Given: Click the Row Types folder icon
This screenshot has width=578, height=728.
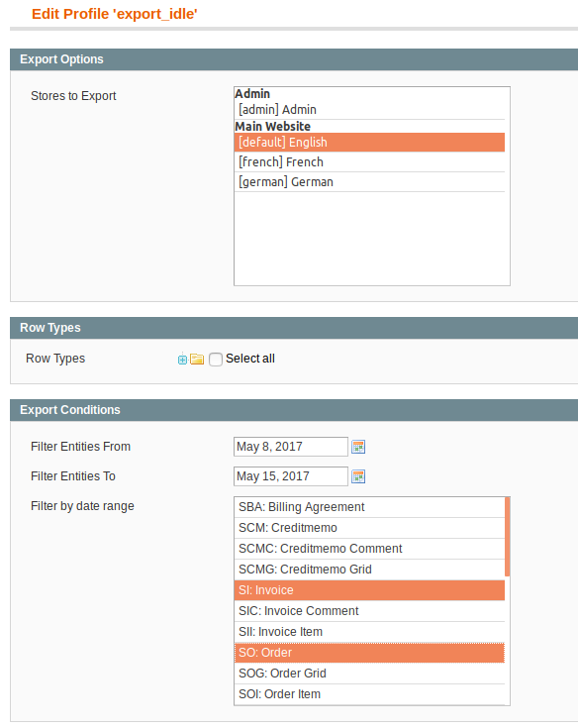Looking at the screenshot, I should coord(197,359).
